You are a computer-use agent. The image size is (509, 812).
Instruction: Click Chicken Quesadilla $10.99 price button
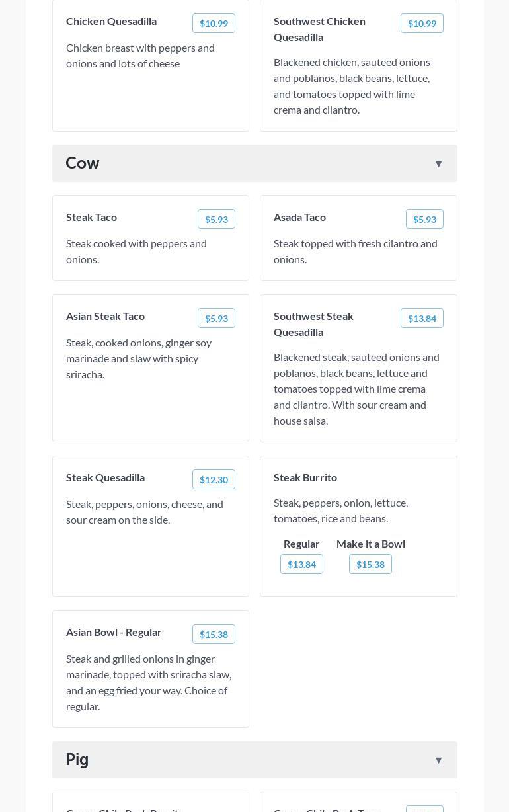coord(214,24)
